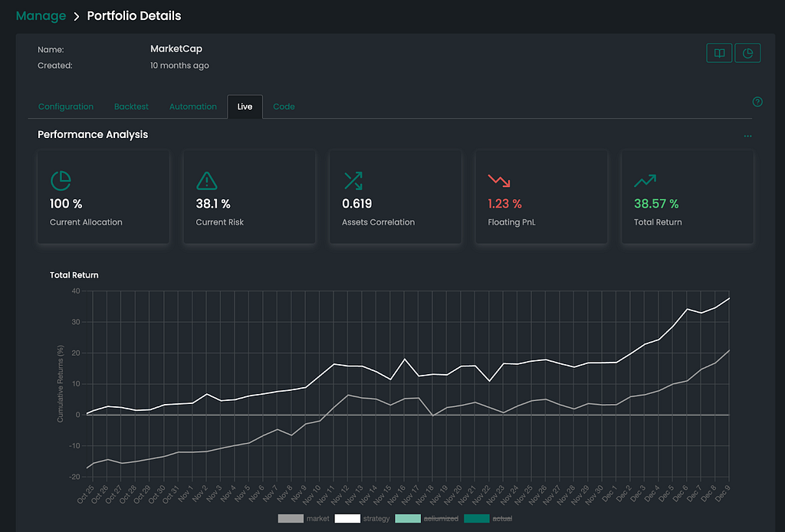Show the annualized series in legend
This screenshot has width=785, height=532.
426,518
